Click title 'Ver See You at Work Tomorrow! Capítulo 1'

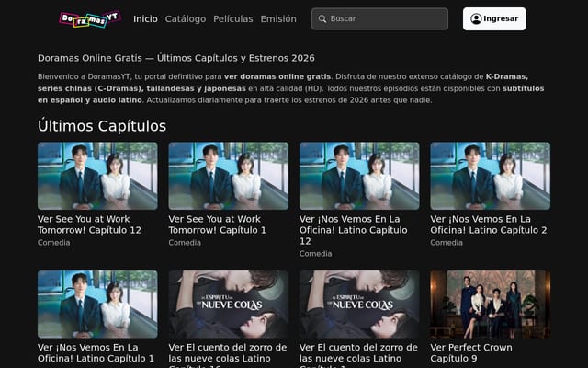(x=217, y=224)
